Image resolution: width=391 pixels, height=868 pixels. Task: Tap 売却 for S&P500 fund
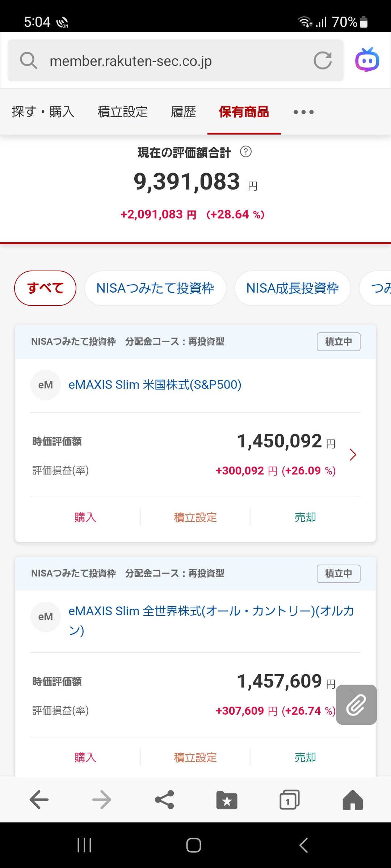click(x=305, y=518)
